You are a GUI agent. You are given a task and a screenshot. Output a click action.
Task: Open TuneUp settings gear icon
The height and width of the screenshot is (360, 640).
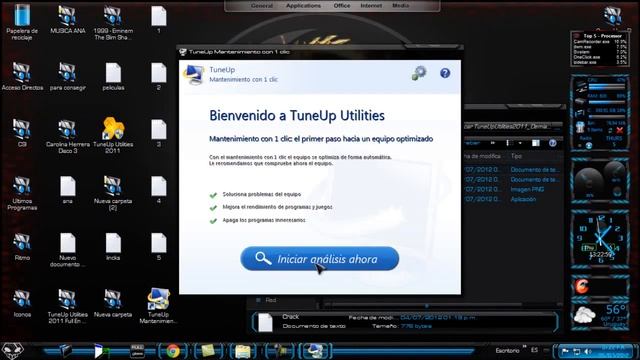[x=419, y=73]
